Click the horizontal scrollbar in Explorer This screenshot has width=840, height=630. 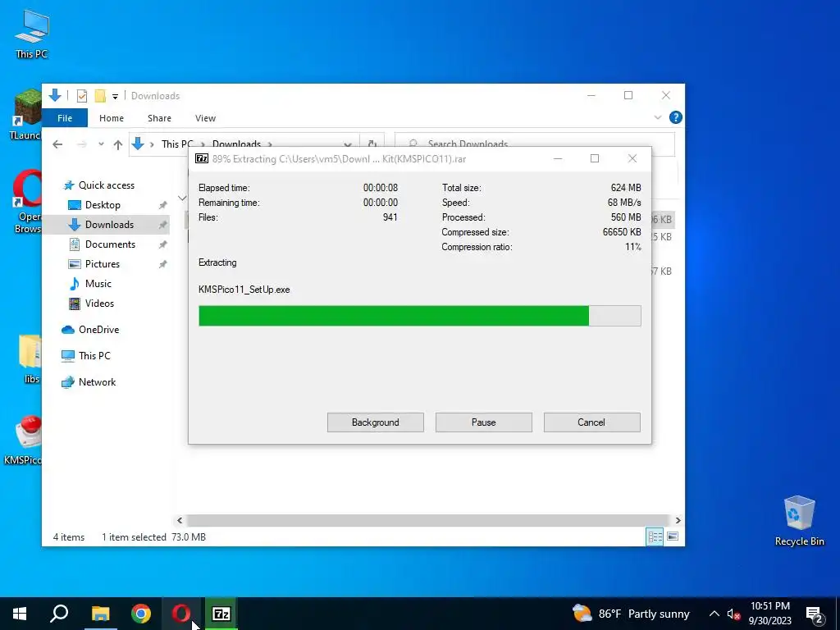point(428,520)
